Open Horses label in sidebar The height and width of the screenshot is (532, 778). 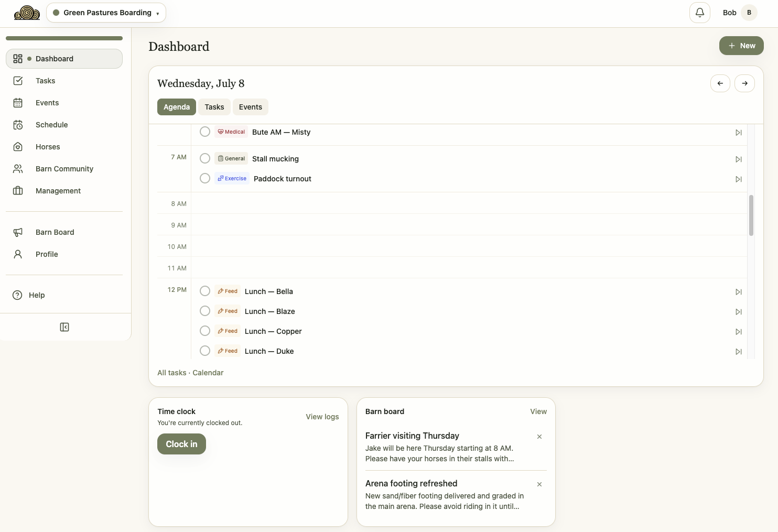pos(48,147)
